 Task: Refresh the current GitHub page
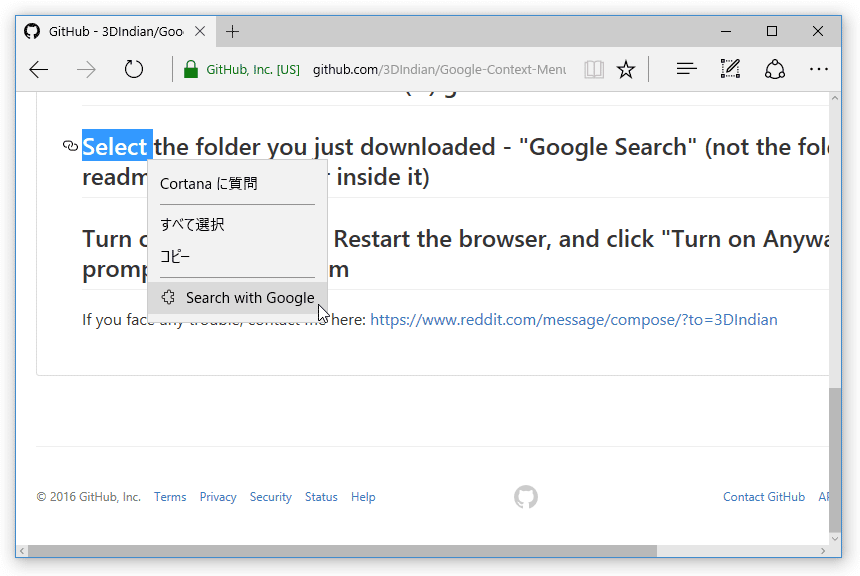[133, 70]
